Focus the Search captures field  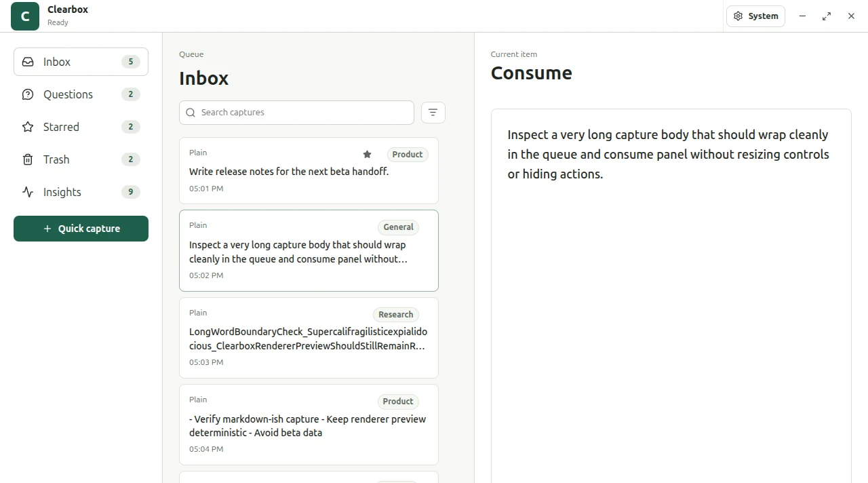pos(296,113)
